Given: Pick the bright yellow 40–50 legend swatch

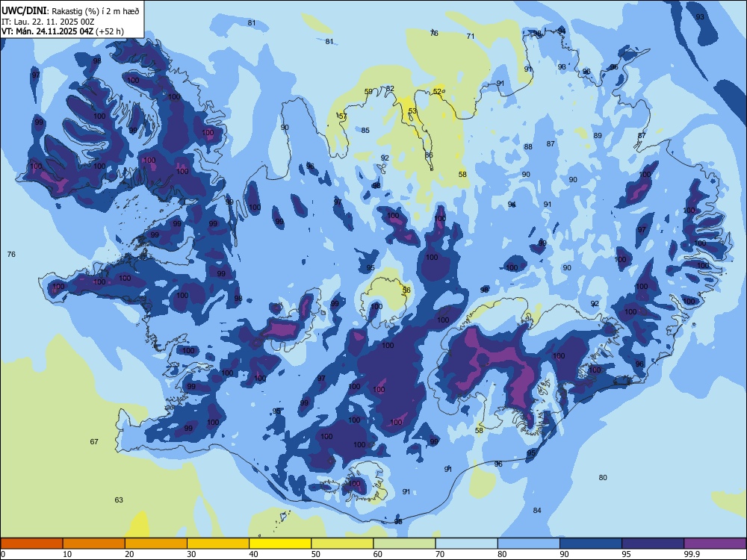Looking at the screenshot, I should pos(280,544).
